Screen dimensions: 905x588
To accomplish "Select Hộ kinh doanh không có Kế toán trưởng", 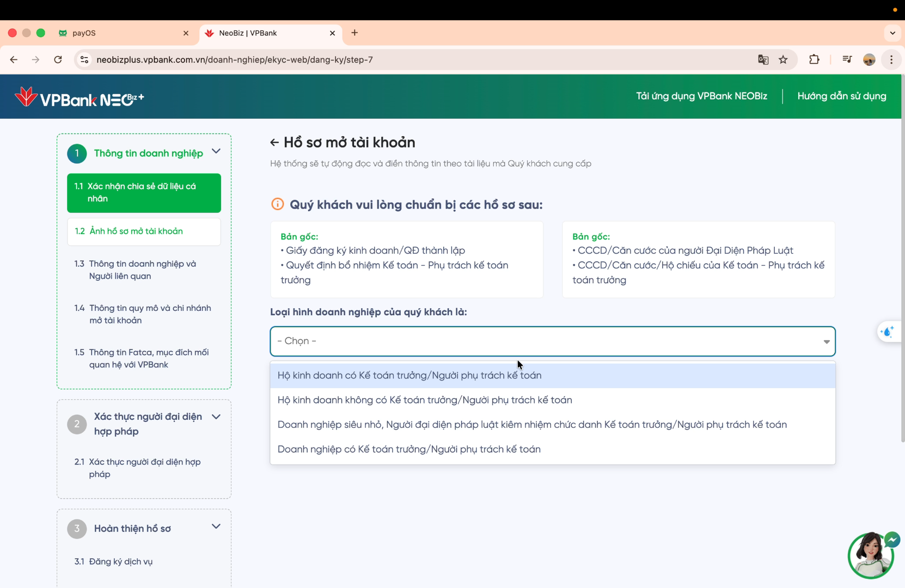I will [425, 400].
